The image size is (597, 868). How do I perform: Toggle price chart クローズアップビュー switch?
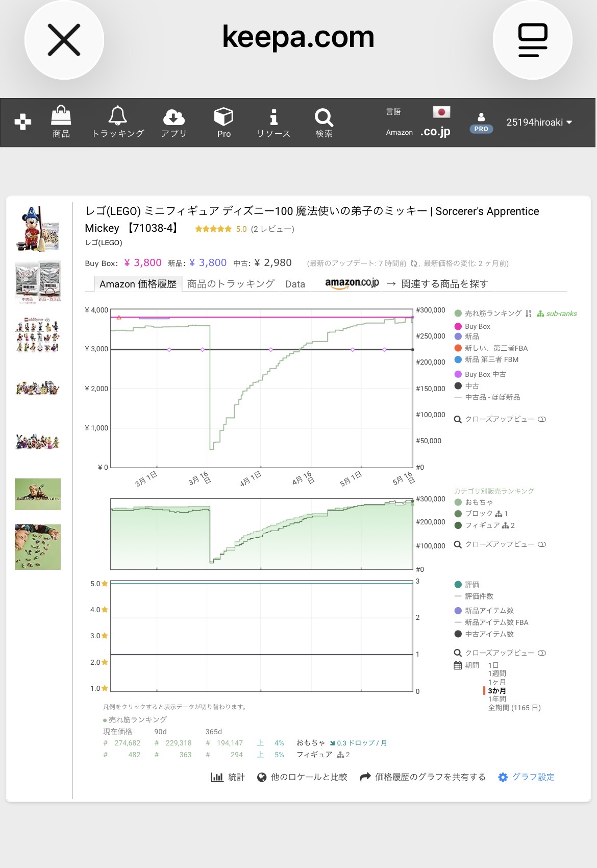click(542, 419)
